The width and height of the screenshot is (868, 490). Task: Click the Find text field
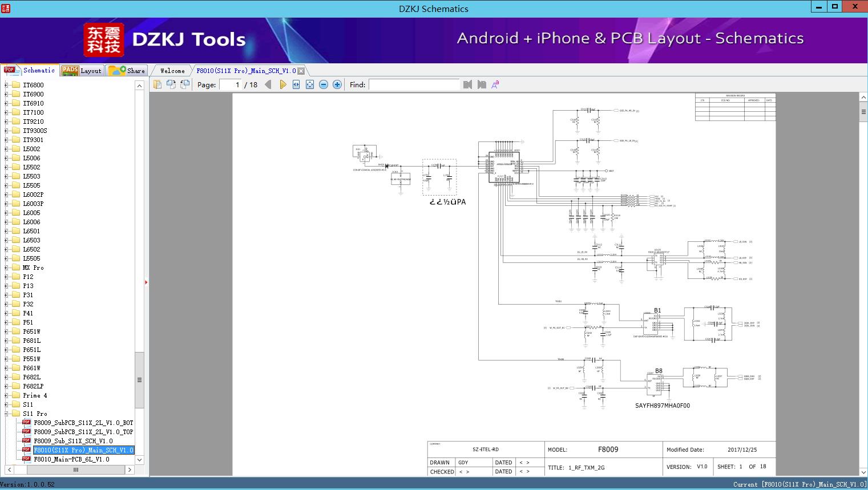pyautogui.click(x=414, y=84)
